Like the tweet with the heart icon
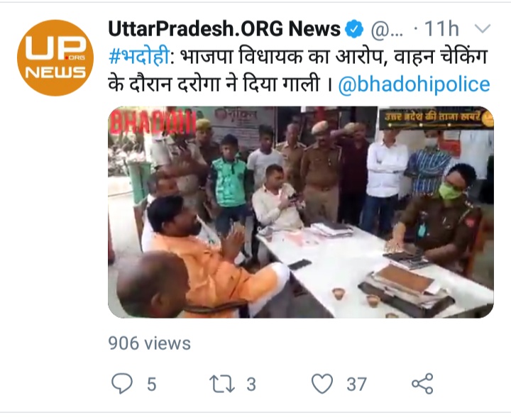The image size is (511, 420). tap(322, 384)
